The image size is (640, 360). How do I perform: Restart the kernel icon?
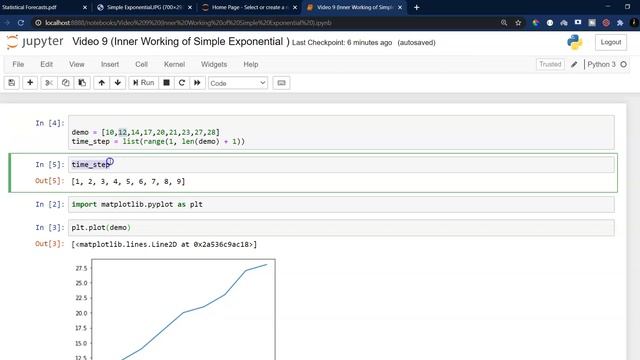click(182, 83)
